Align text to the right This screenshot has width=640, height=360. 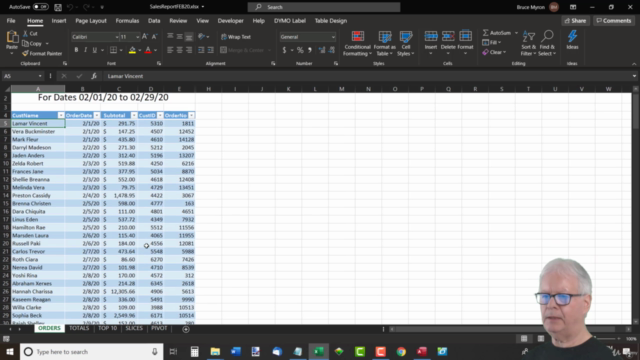coord(189,50)
